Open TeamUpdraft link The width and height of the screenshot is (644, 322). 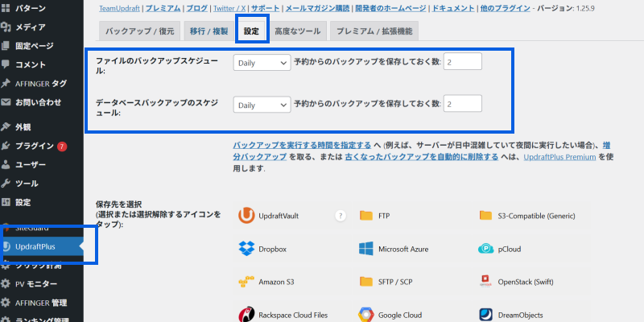tap(119, 8)
